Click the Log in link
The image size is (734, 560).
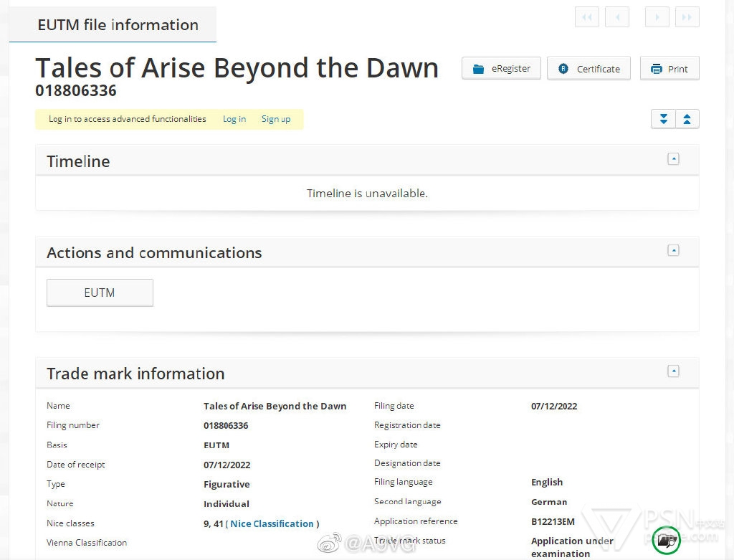(x=234, y=119)
